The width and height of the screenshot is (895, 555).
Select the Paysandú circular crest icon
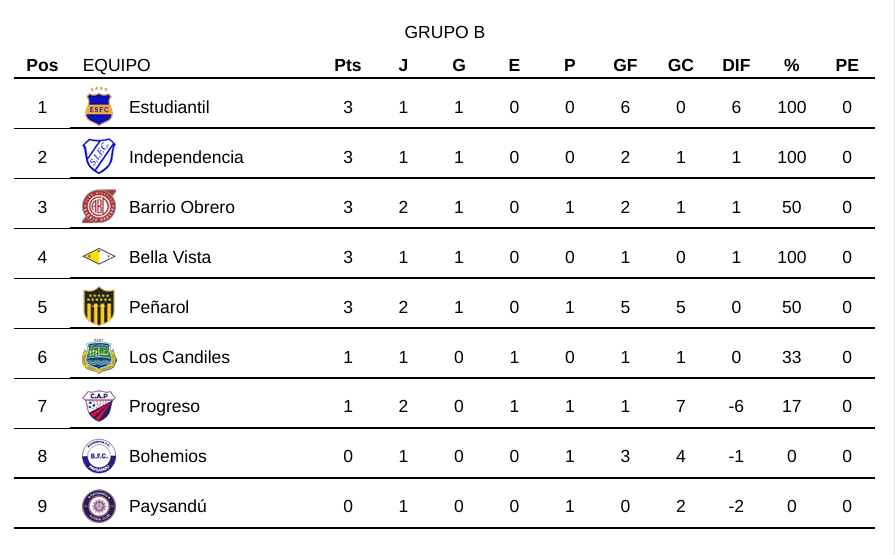pos(99,506)
